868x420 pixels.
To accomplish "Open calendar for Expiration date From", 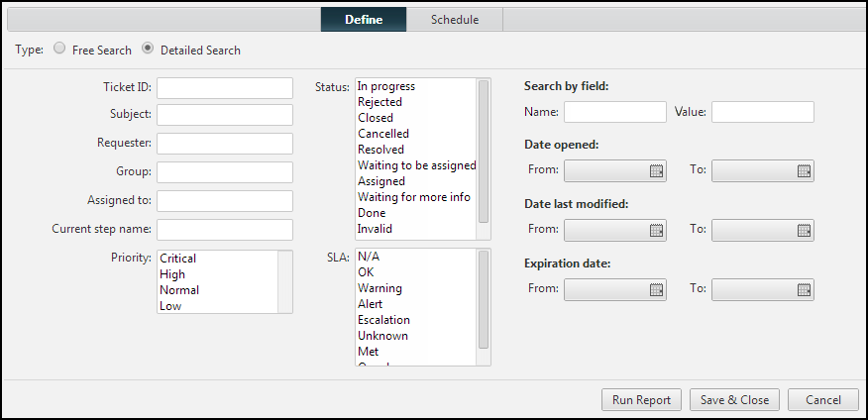I will click(x=656, y=289).
